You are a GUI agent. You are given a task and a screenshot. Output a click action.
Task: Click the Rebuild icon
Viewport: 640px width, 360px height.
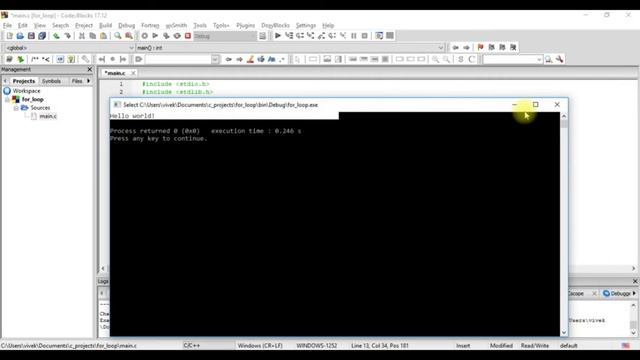177,36
